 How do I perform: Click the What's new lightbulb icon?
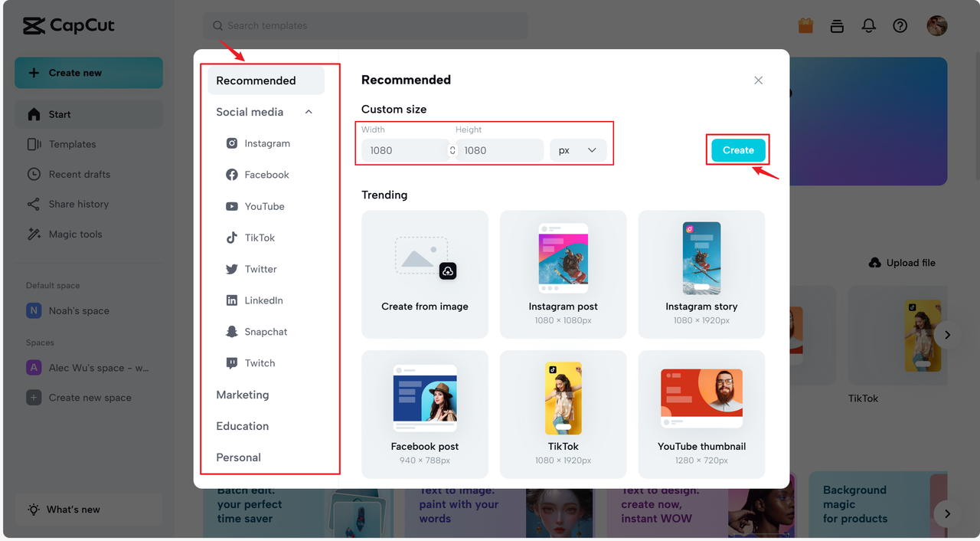point(34,510)
